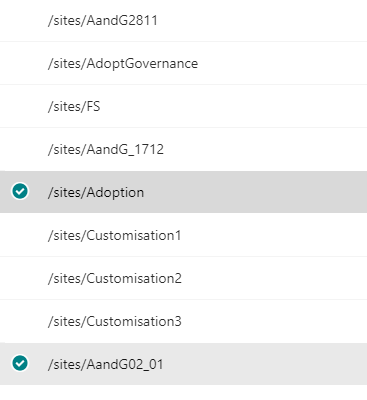Select the /sites/AandG2811 row

183,20
